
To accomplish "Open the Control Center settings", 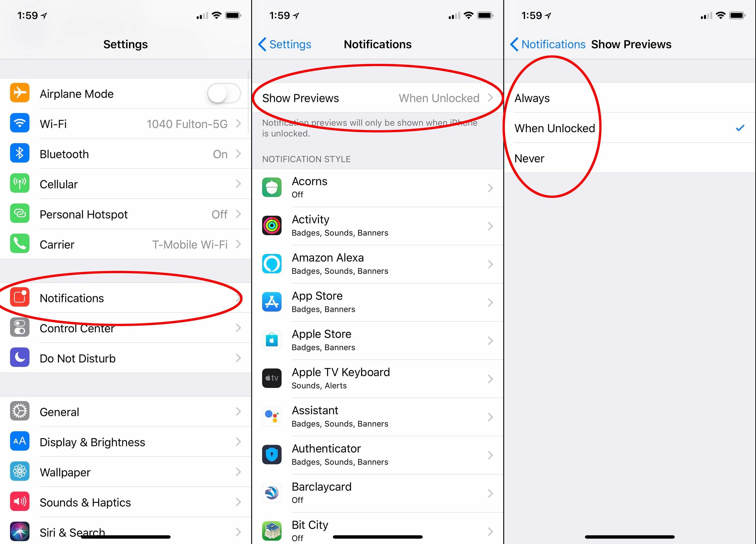I will pos(125,328).
